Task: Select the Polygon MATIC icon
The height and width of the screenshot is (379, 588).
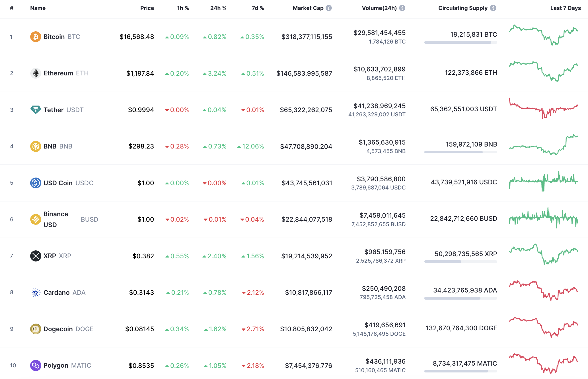Action: click(35, 365)
